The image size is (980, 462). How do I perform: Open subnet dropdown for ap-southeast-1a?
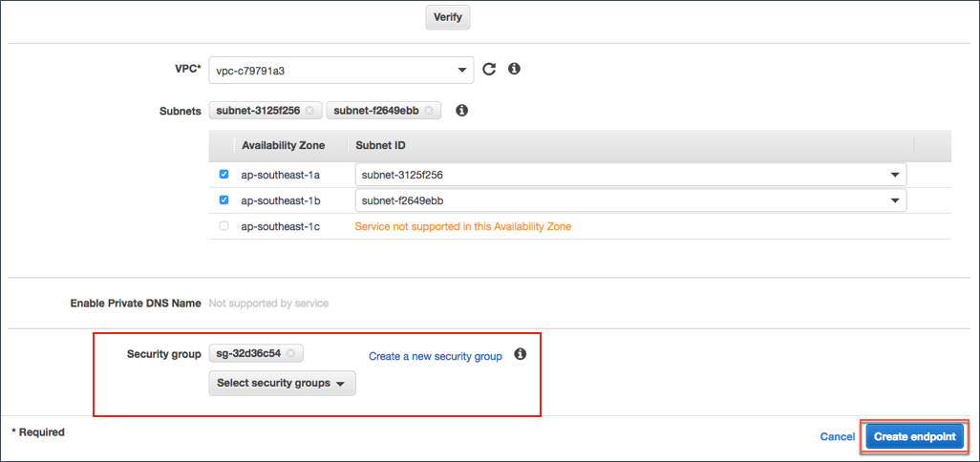[629, 176]
